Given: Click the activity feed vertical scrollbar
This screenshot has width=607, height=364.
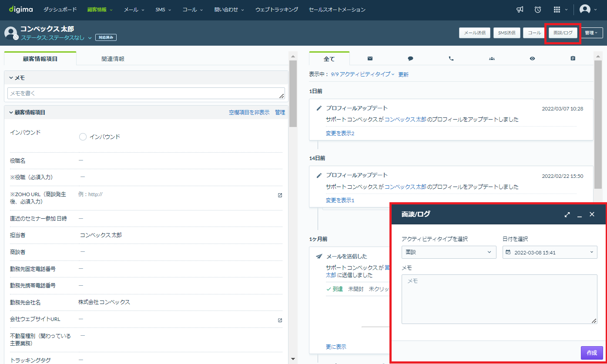Looking at the screenshot, I should (x=598, y=124).
